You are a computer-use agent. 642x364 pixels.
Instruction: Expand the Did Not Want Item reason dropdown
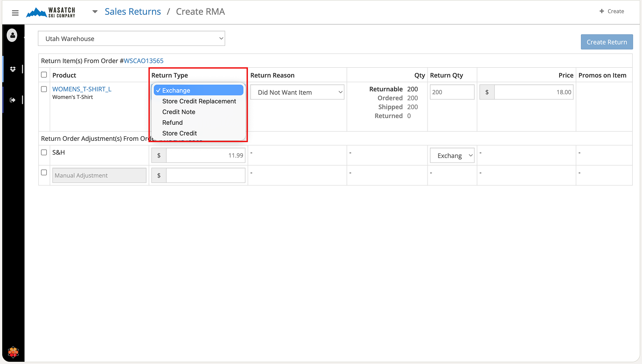tap(297, 92)
